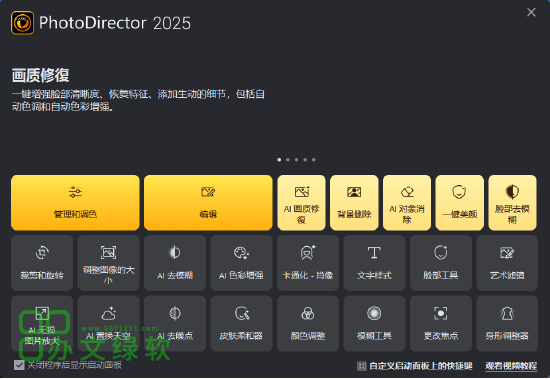
Task: Open 一键美颜 tool
Action: click(460, 203)
